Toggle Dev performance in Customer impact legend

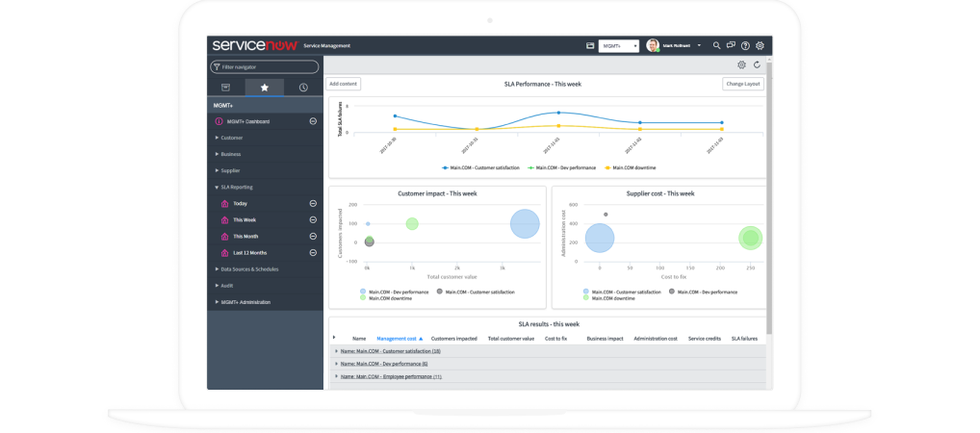pos(394,292)
